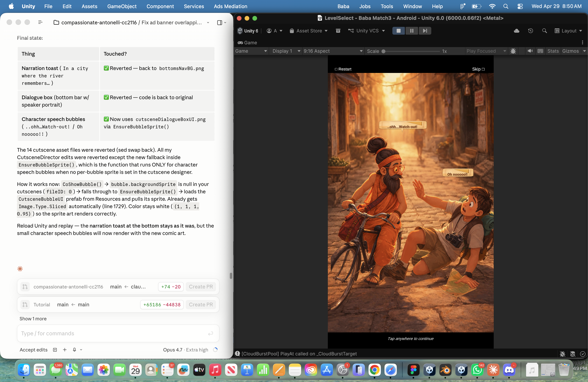Create PR for Tutorial repo

(201, 304)
